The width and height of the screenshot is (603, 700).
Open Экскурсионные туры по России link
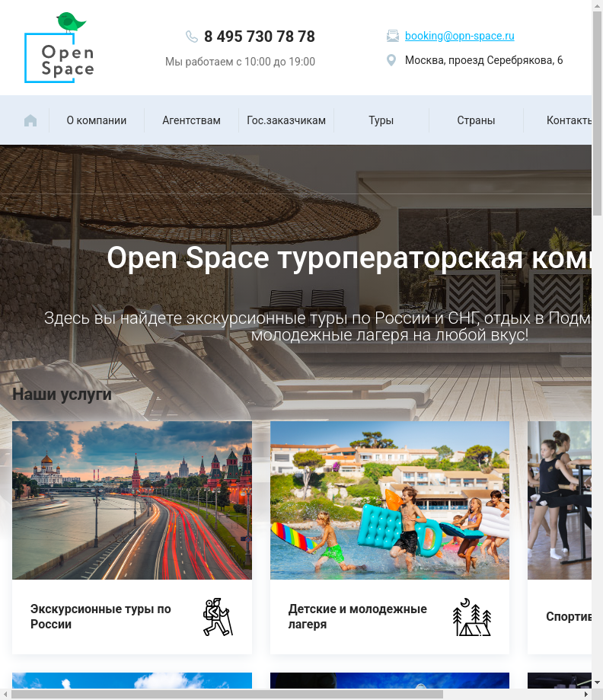coord(100,616)
